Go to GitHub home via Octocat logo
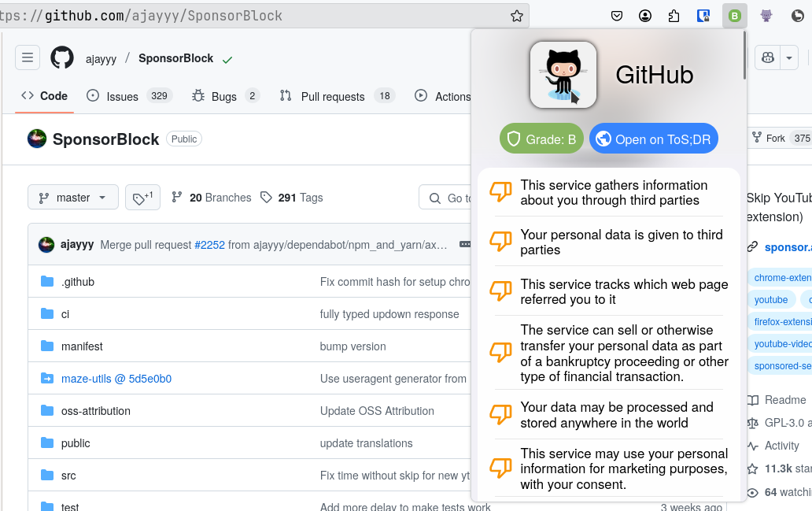Screen dimensions: 812x511 coord(62,57)
